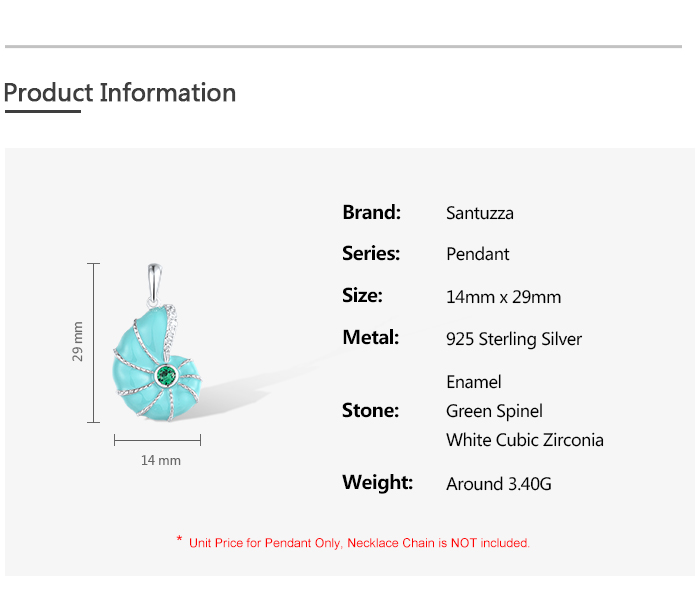Click the Enamel stone entry

click(474, 382)
